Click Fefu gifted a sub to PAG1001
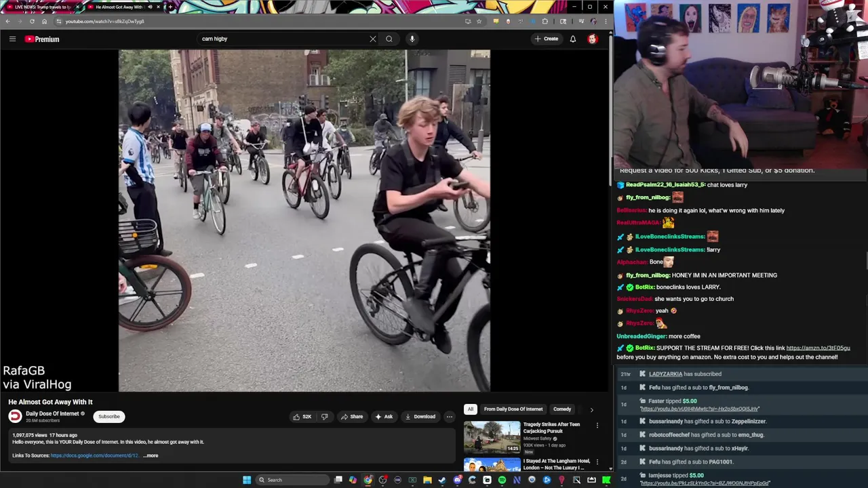 [x=690, y=462]
